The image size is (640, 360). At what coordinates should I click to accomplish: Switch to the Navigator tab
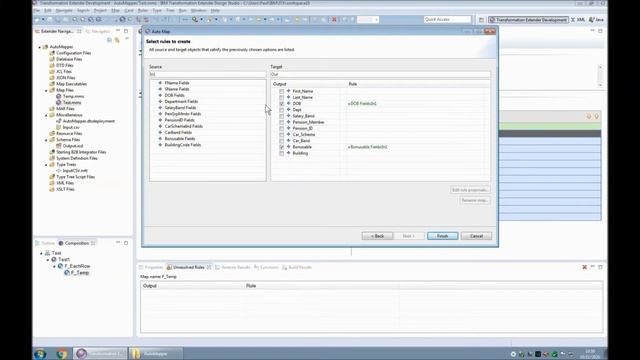[98, 31]
